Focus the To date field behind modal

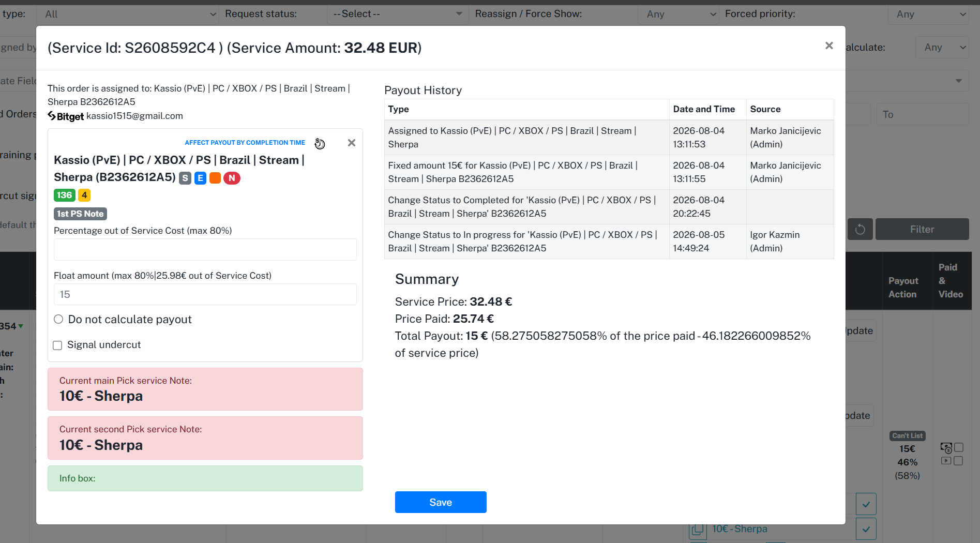click(x=923, y=114)
